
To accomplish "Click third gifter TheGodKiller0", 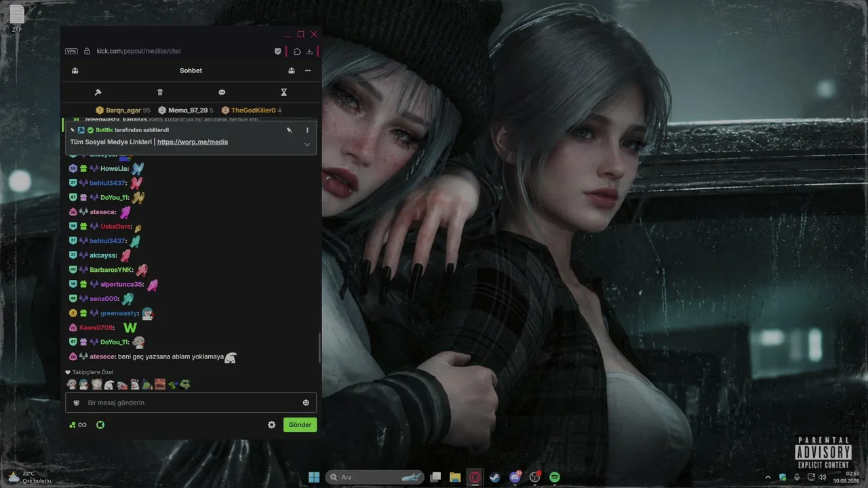I will click(x=253, y=110).
